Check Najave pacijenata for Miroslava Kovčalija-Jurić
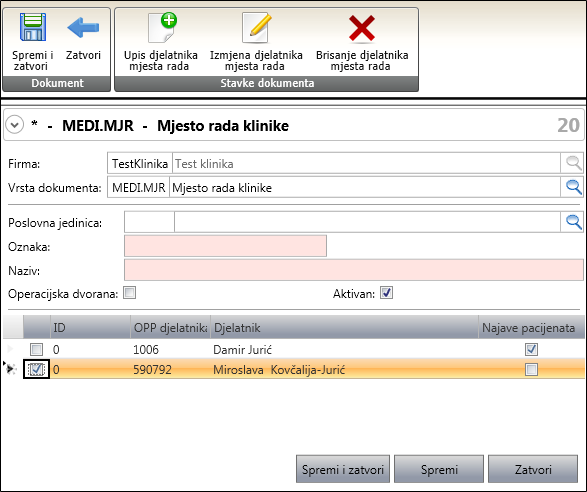This screenshot has width=587, height=492. tap(532, 370)
